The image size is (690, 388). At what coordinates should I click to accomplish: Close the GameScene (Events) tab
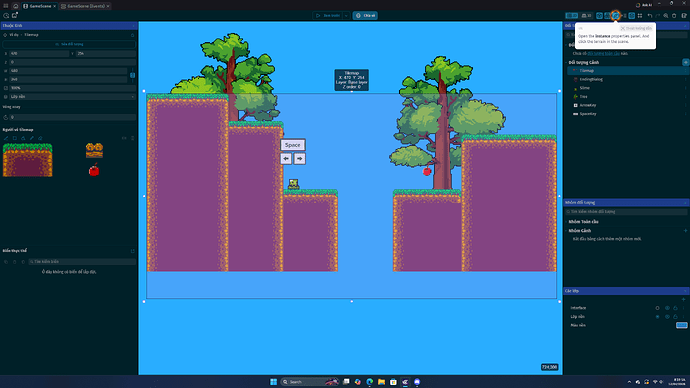(108, 6)
